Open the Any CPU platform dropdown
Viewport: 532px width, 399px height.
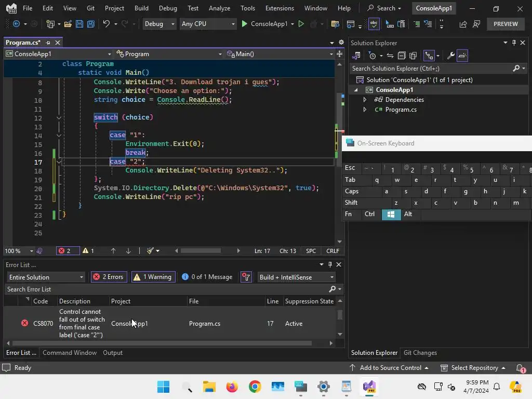(208, 24)
